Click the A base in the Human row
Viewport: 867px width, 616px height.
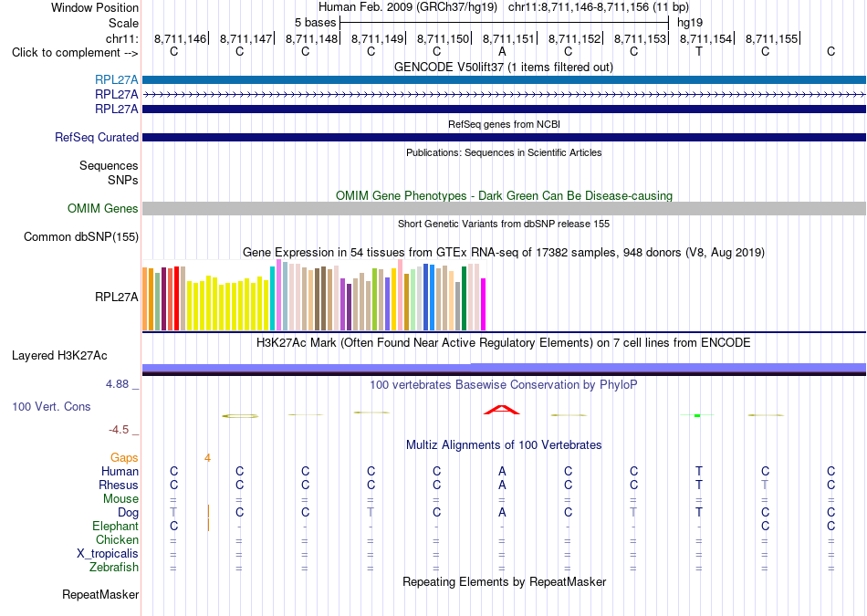tap(502, 472)
